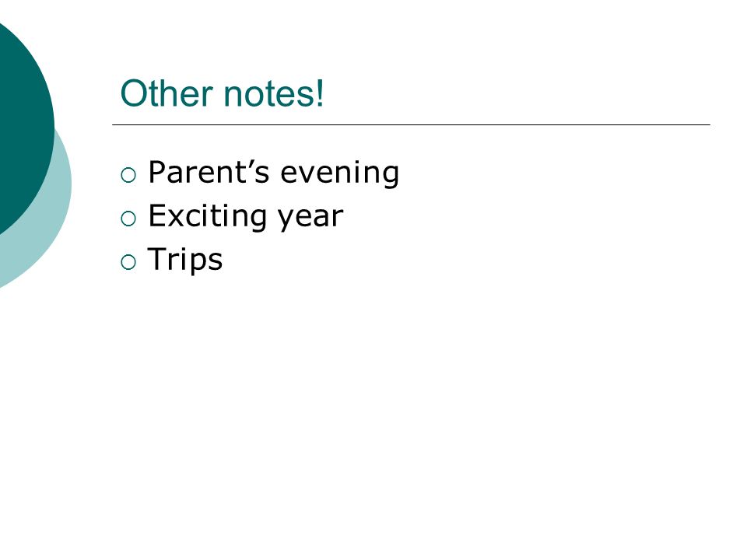Click the exclamation mark in the title
Screen dimensions: 747x560
pyautogui.click(x=320, y=93)
